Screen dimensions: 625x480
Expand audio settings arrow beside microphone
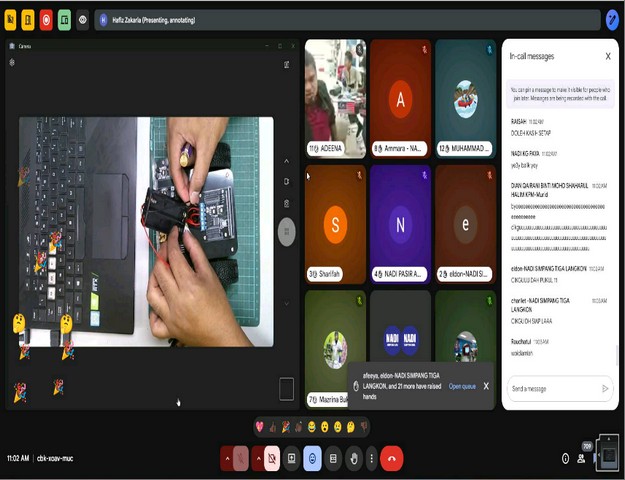(x=226, y=458)
